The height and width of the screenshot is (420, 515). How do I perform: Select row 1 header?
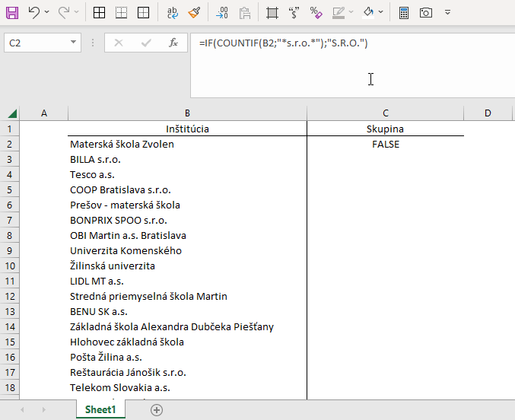pyautogui.click(x=10, y=129)
